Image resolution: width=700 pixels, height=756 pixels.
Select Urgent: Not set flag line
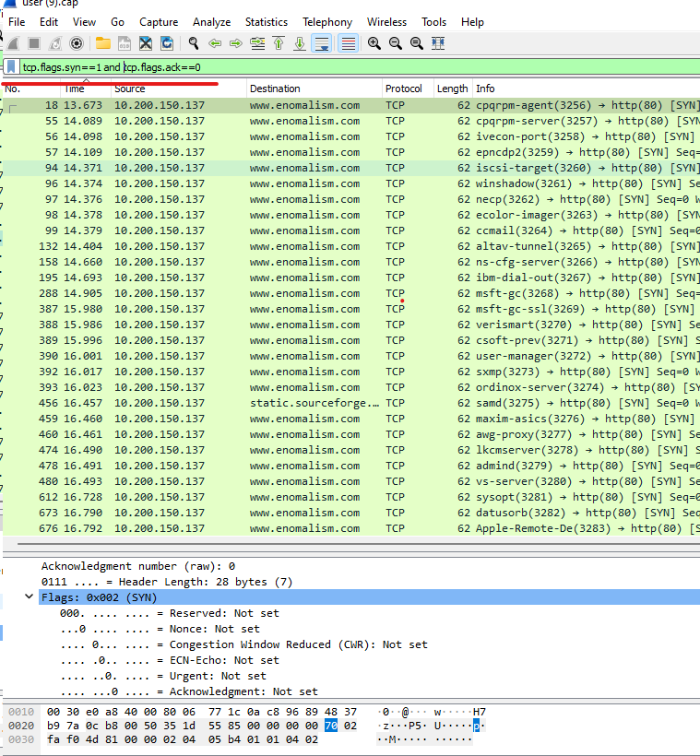point(163,676)
